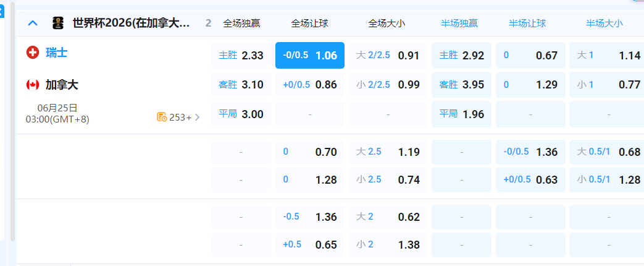
Task: Choose half-time 大 0.5/1 at 0.68
Action: pos(606,152)
